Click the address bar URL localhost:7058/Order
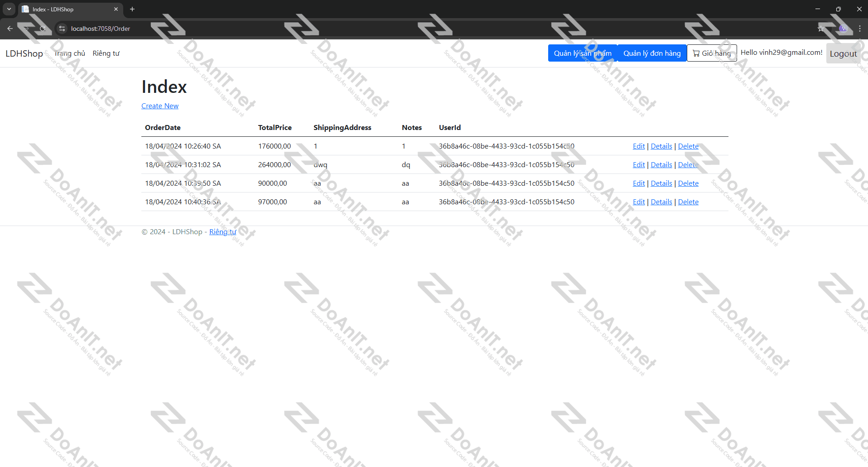Screen dimensions: 868x467 [x=101, y=29]
